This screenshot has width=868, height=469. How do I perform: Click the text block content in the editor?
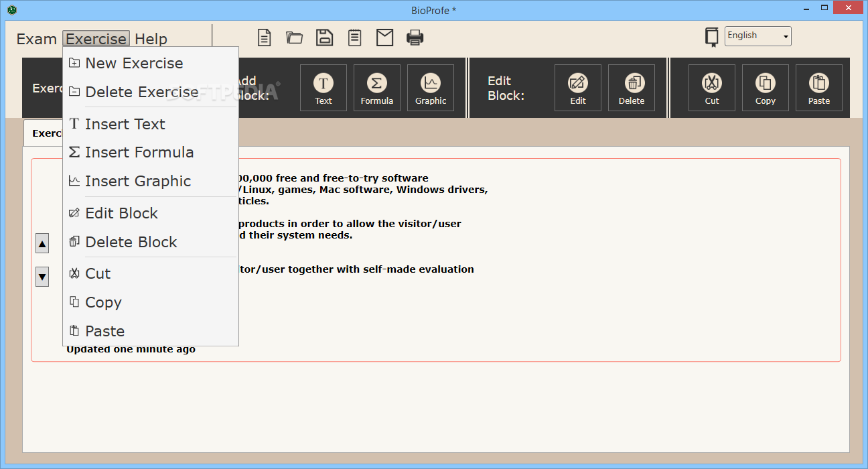(435, 260)
